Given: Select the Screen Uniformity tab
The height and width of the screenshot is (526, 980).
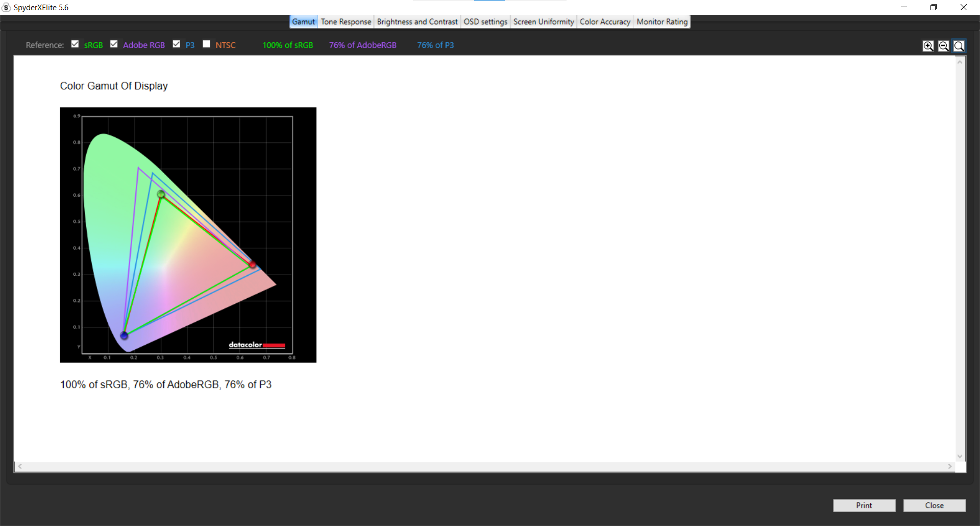Looking at the screenshot, I should (x=543, y=21).
